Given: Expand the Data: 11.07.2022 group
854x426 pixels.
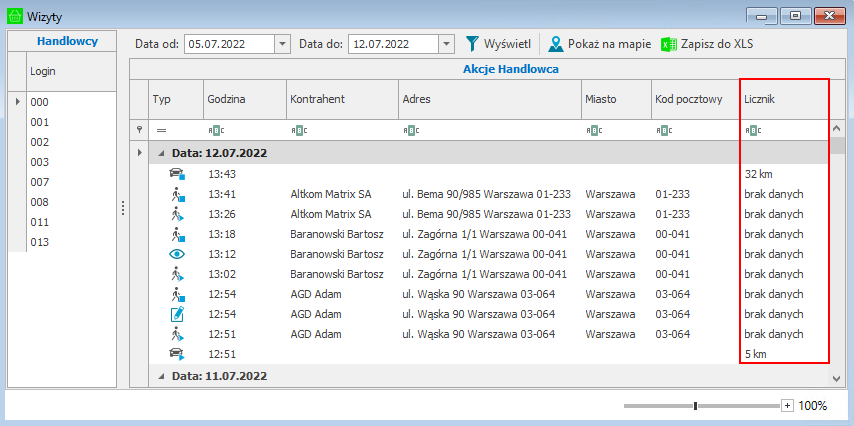Looking at the screenshot, I should coord(160,377).
